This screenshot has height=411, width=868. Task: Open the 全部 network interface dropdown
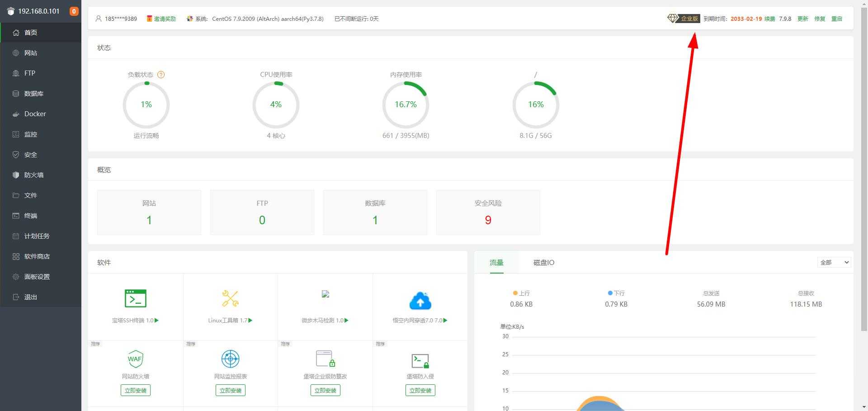pyautogui.click(x=834, y=262)
